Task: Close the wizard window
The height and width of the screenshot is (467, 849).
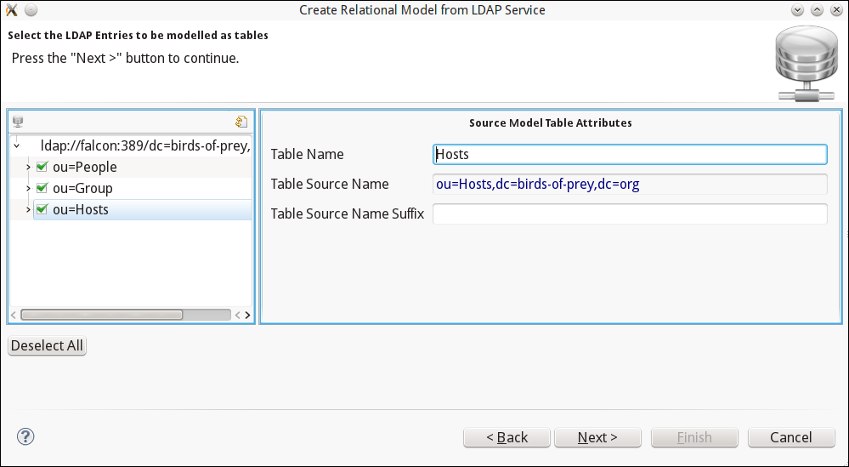Action: click(x=837, y=10)
